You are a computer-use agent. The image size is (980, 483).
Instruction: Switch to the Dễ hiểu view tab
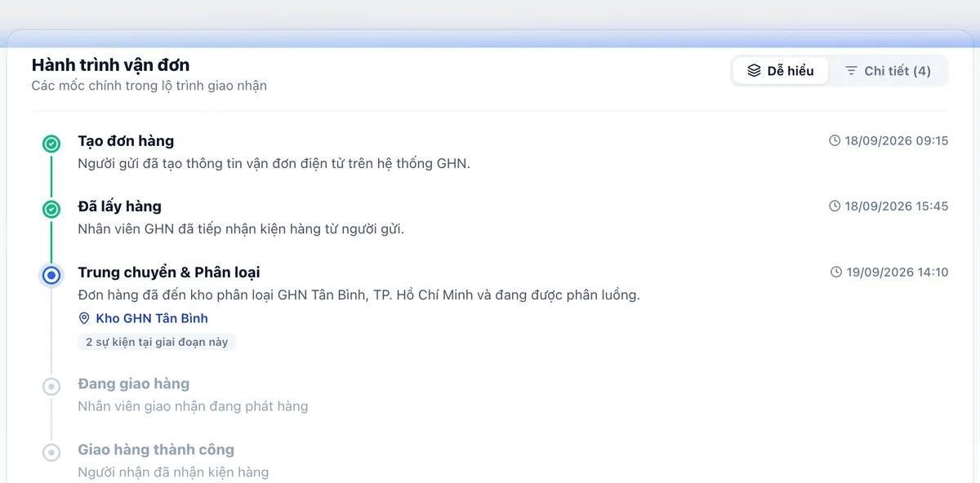point(780,71)
